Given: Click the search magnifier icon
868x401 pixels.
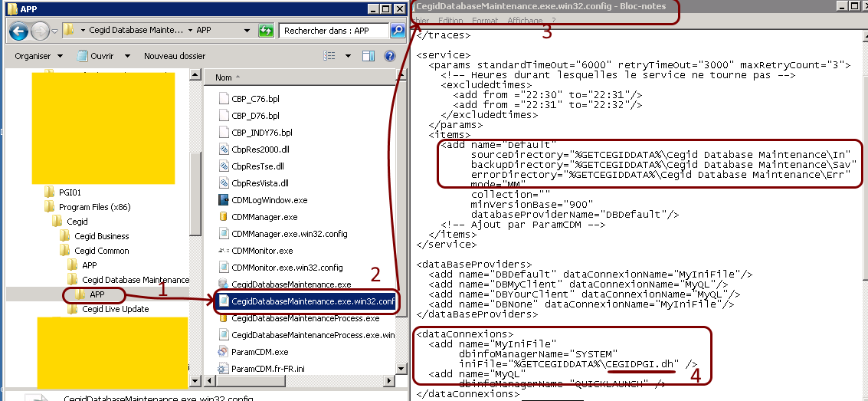Looking at the screenshot, I should click(398, 31).
